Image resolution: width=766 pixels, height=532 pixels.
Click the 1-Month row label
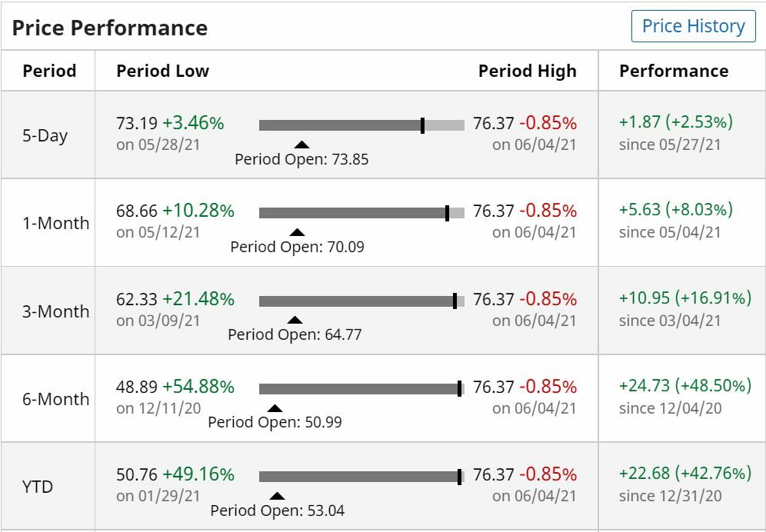point(55,224)
